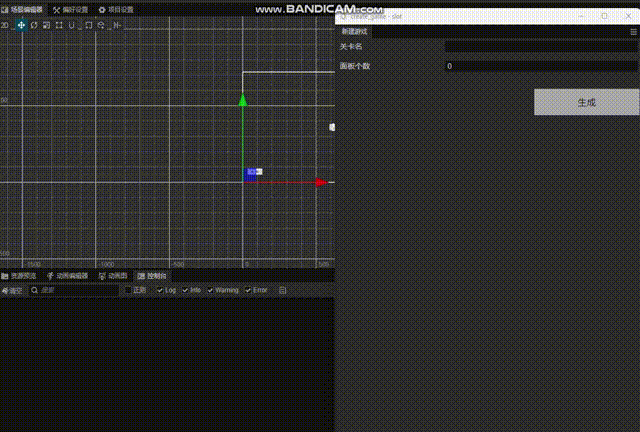
Task: Click the green Y-axis gizmo arrow
Action: (x=243, y=100)
